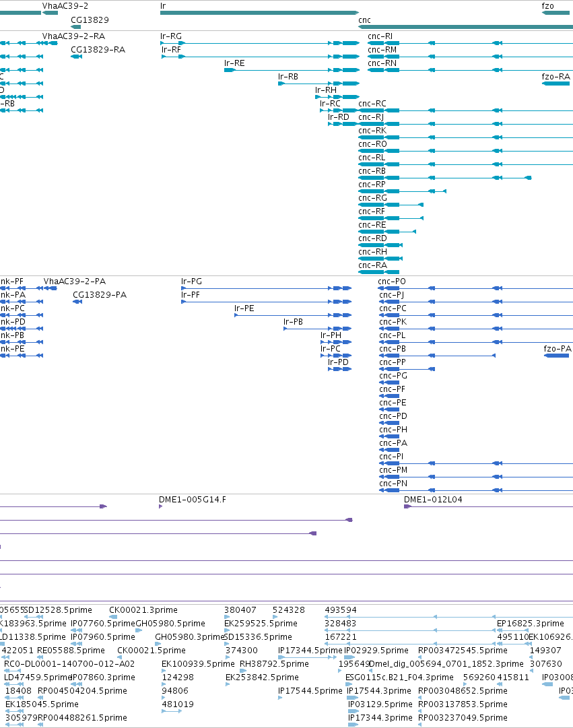Screen dimensions: 573x728
Task: Select the cnc-PK protein label
Action: (393, 322)
